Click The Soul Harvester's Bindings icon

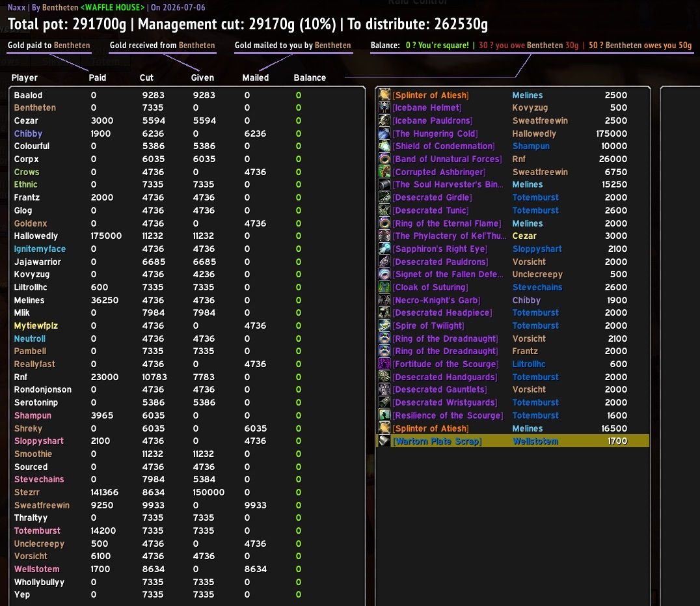384,184
